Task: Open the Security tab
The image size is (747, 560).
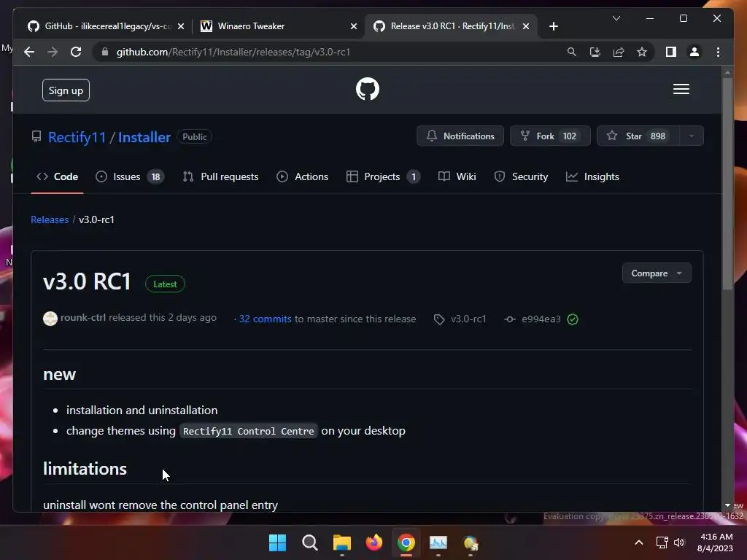Action: coord(521,176)
